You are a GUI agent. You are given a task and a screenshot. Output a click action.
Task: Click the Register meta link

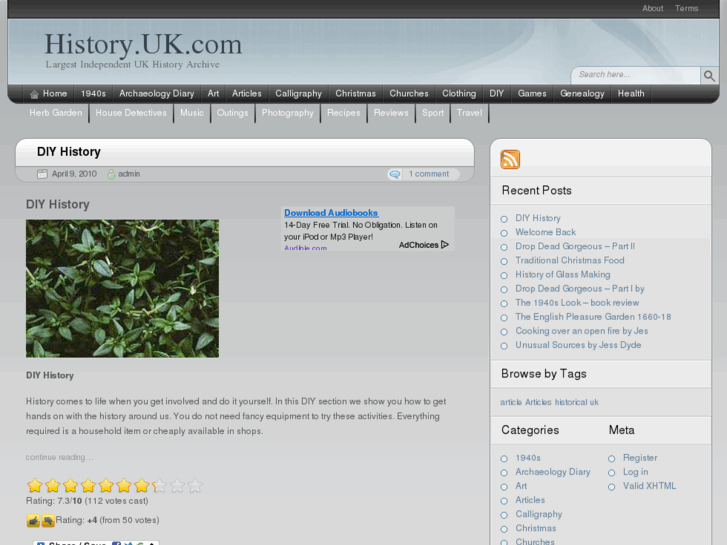point(640,458)
